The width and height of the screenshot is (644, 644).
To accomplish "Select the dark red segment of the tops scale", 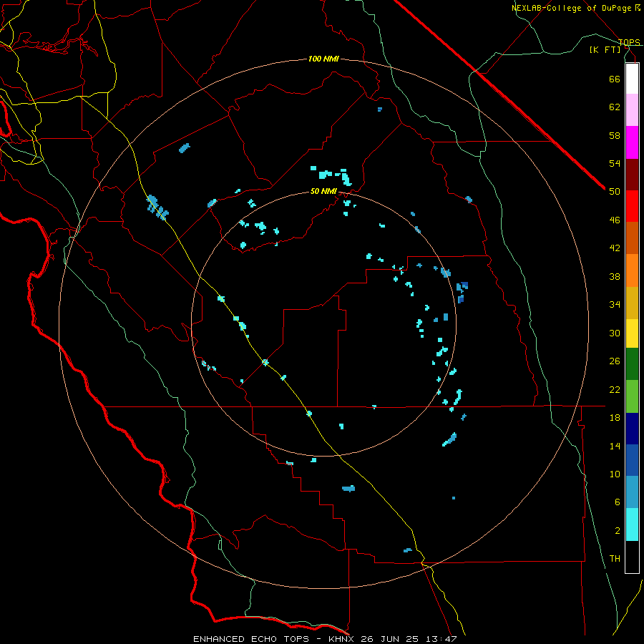I will tap(632, 174).
